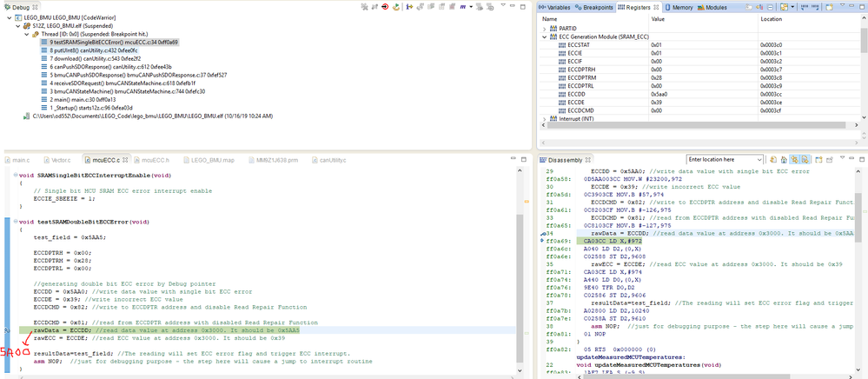Collapse the S12Z, LEGO_BMU.elf node
The height and width of the screenshot is (379, 868).
click(18, 26)
